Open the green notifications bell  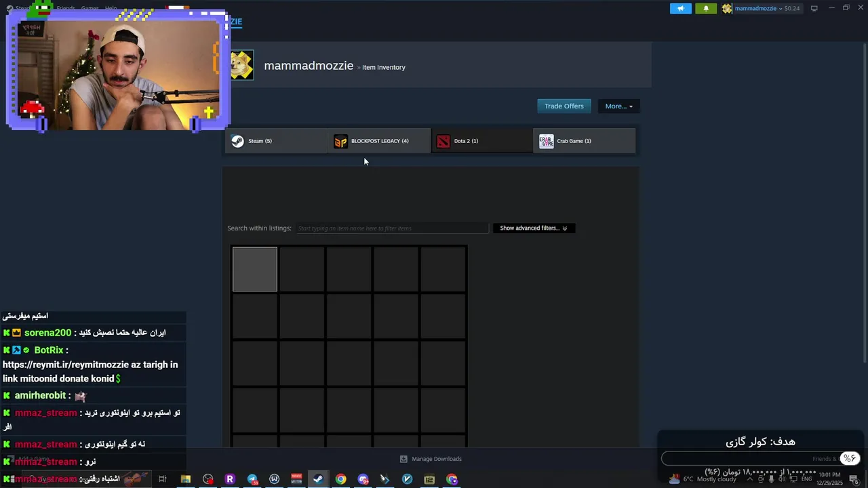[706, 8]
